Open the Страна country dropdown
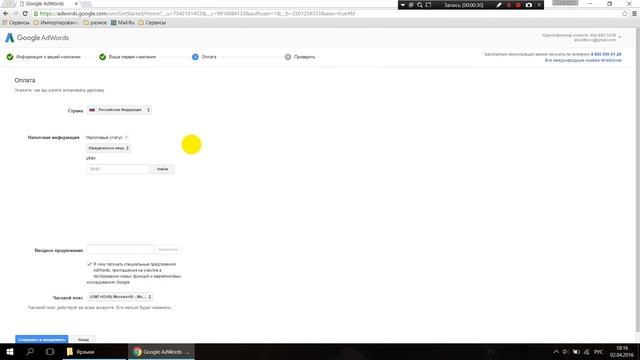Screen dimensions: 640x360 (x=119, y=110)
